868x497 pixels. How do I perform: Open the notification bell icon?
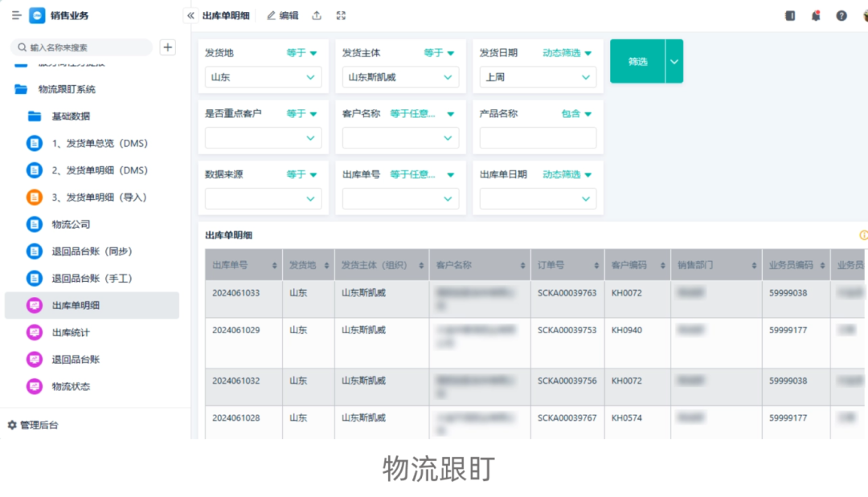[816, 15]
